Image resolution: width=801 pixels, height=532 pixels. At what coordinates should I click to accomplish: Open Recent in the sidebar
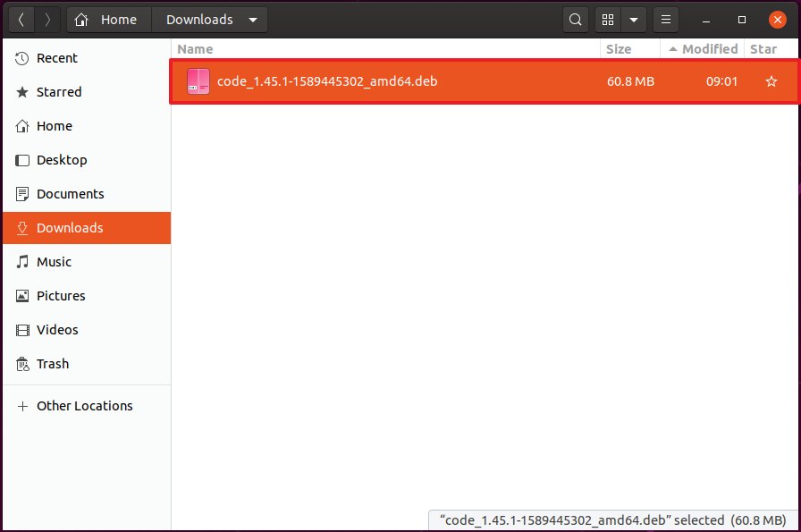click(87, 58)
